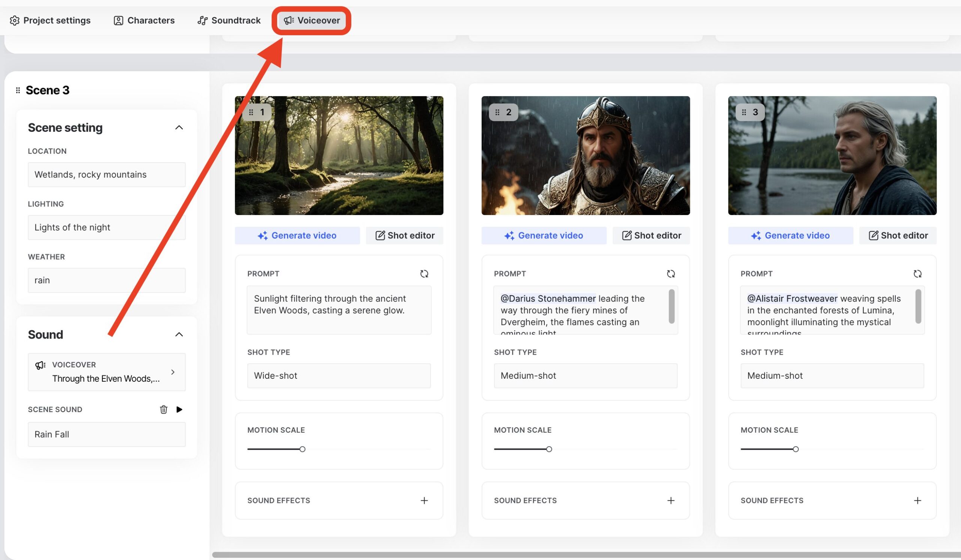Screen dimensions: 961x560
Task: Add sound effects to shot 1
Action: point(425,501)
